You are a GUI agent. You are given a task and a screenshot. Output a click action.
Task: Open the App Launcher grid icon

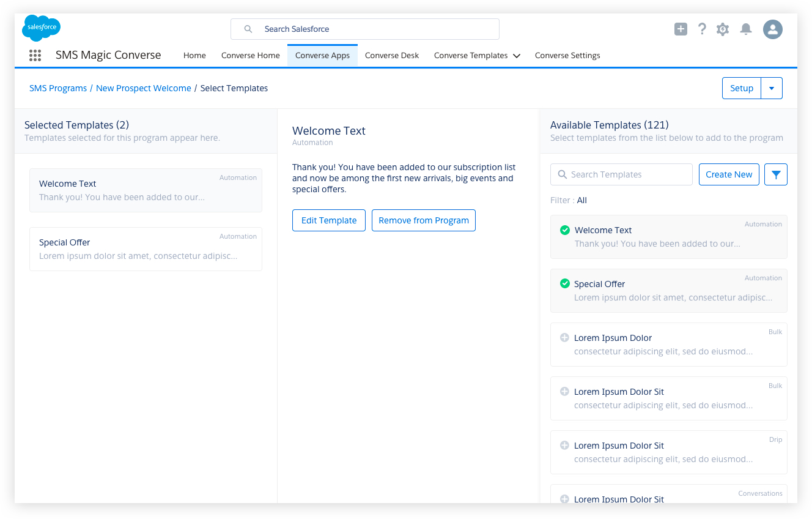(35, 55)
